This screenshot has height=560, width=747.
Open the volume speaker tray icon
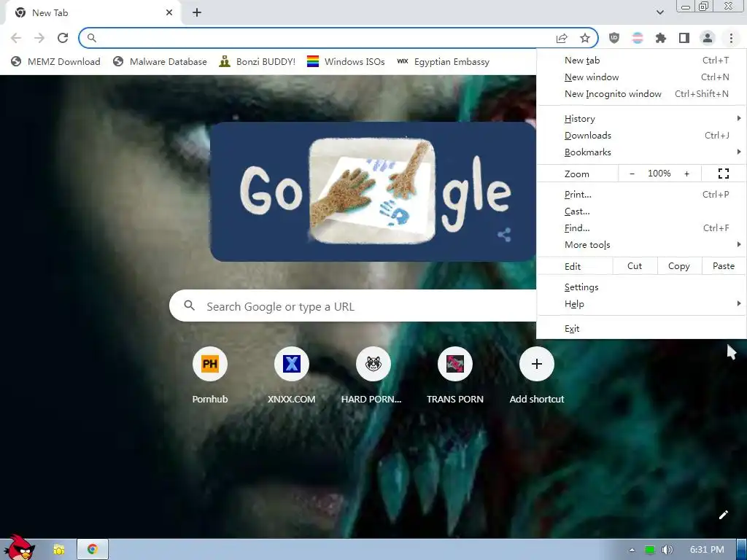(x=667, y=550)
